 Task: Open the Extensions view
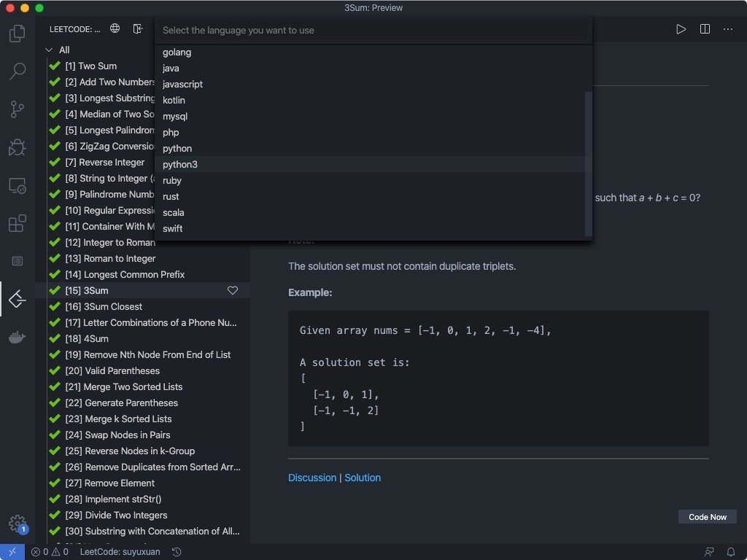click(x=18, y=223)
